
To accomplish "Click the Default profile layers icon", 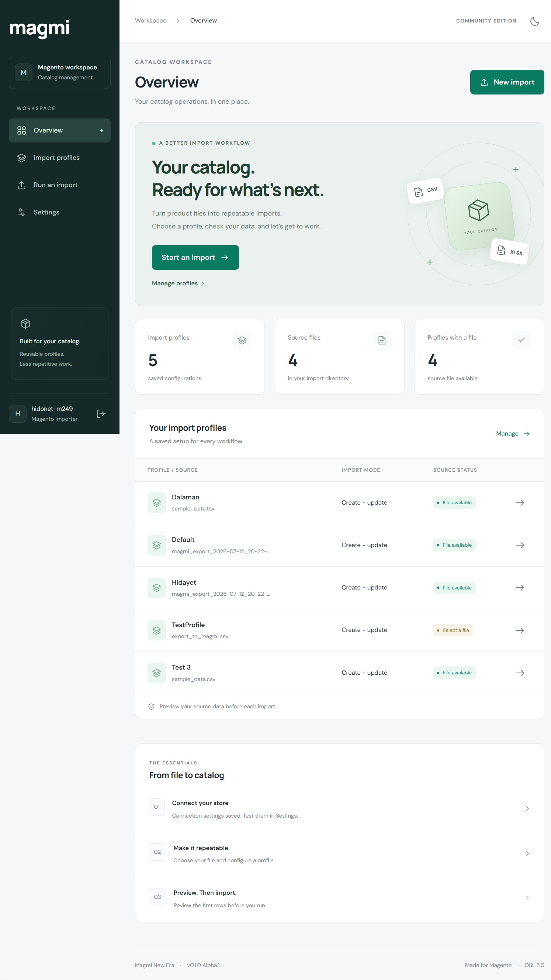I will [x=157, y=545].
